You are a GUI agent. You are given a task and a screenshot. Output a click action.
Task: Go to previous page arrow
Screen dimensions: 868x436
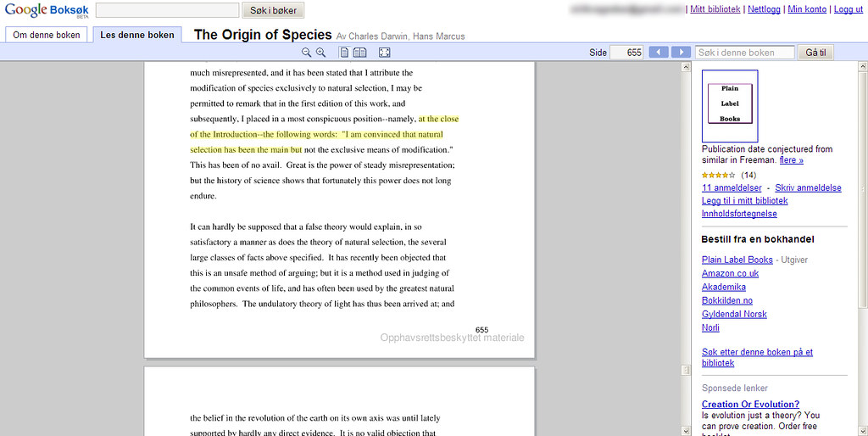[658, 52]
